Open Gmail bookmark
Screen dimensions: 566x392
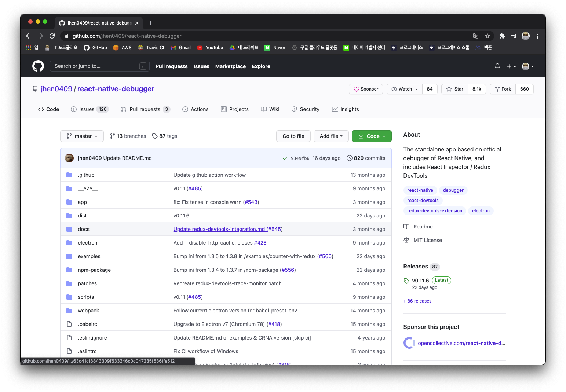pos(180,48)
